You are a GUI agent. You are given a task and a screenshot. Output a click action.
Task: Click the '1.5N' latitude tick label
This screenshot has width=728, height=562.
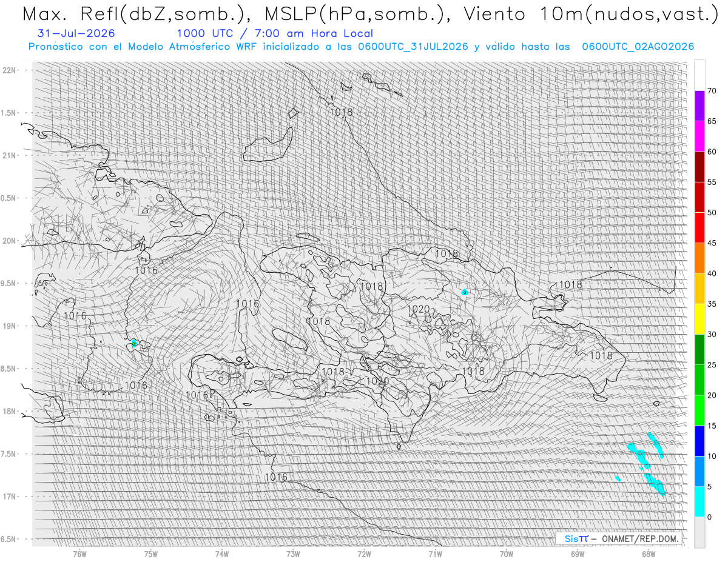[9, 113]
